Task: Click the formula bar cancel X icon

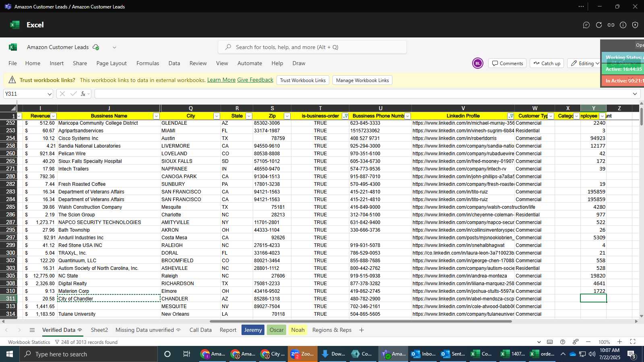Action: point(62,94)
